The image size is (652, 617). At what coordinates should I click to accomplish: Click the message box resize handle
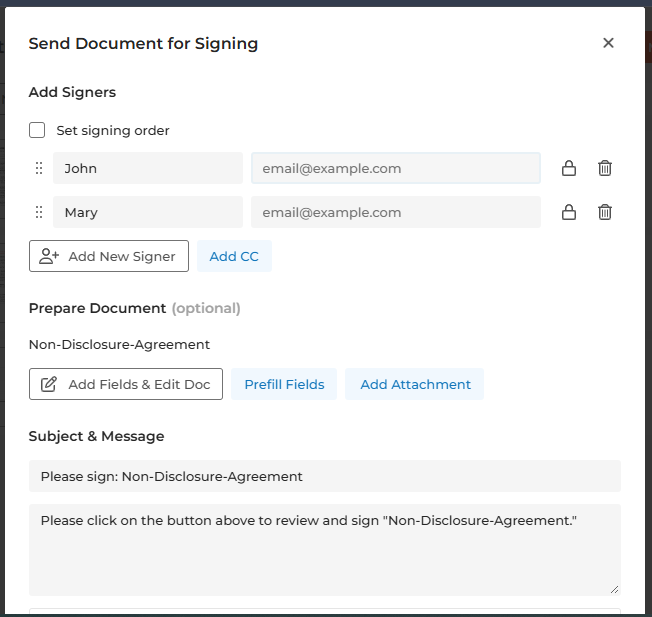pyautogui.click(x=614, y=589)
